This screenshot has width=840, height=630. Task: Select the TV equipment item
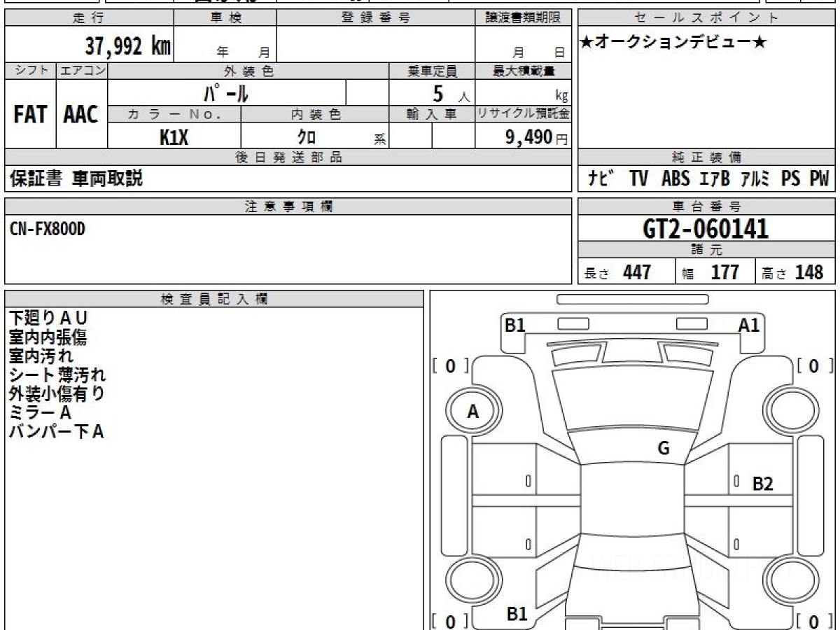[x=638, y=179]
